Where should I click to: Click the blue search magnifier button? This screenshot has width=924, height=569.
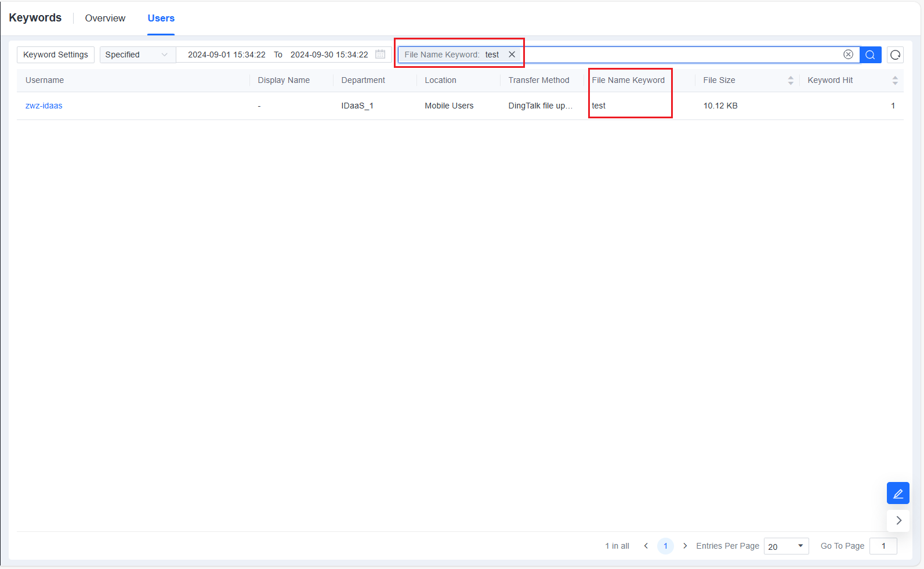(870, 55)
